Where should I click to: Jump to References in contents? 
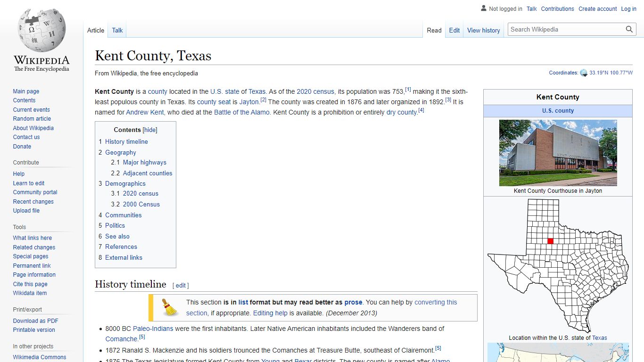click(121, 247)
